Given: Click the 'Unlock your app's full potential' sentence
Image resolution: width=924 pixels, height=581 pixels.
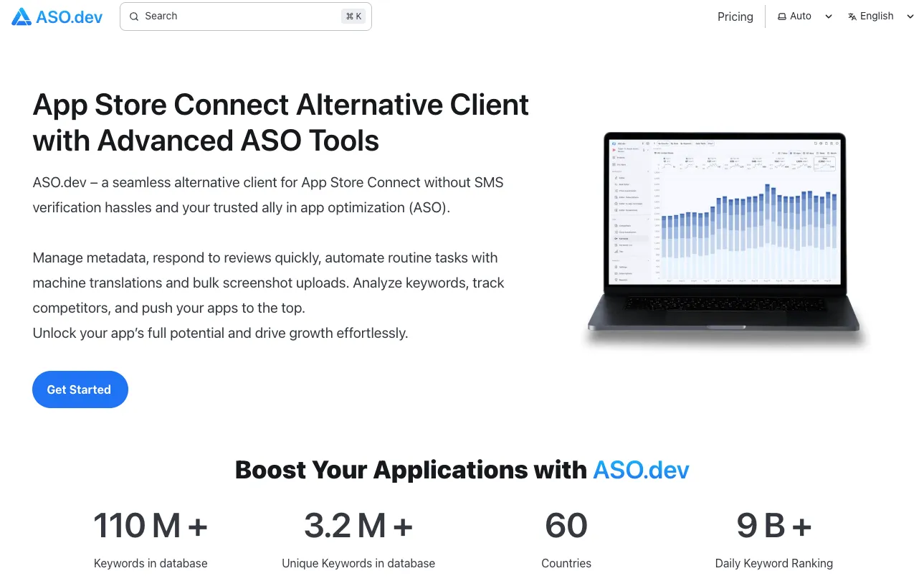Looking at the screenshot, I should point(220,333).
